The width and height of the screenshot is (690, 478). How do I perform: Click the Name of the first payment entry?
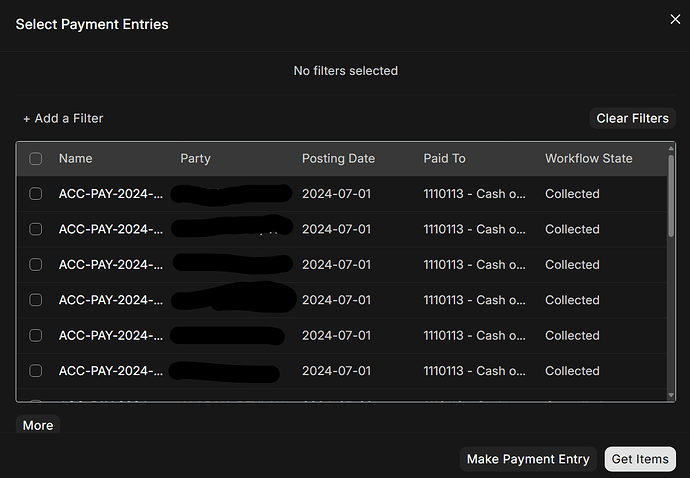pyautogui.click(x=111, y=194)
